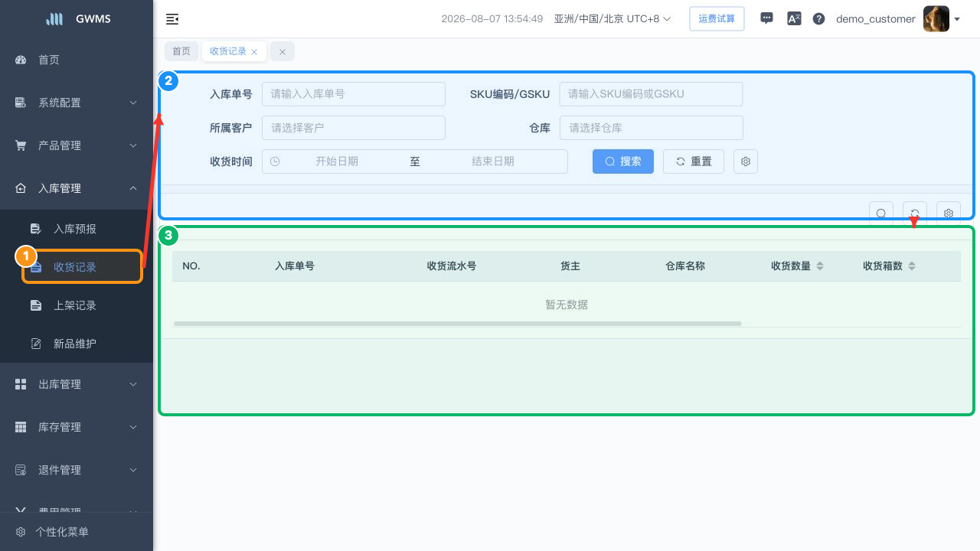Expand the 产品管理 menu
Image resolution: width=980 pixels, height=551 pixels.
click(77, 145)
